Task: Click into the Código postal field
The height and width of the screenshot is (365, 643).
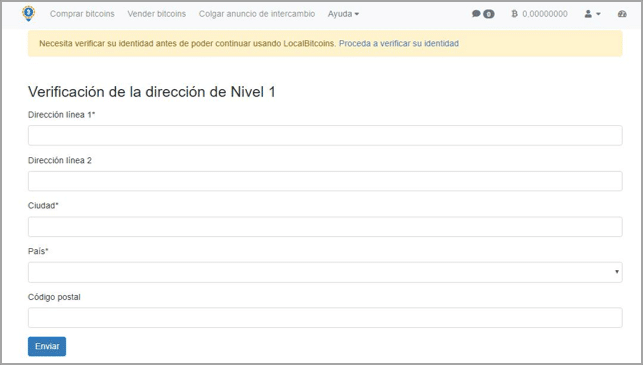Action: point(325,318)
